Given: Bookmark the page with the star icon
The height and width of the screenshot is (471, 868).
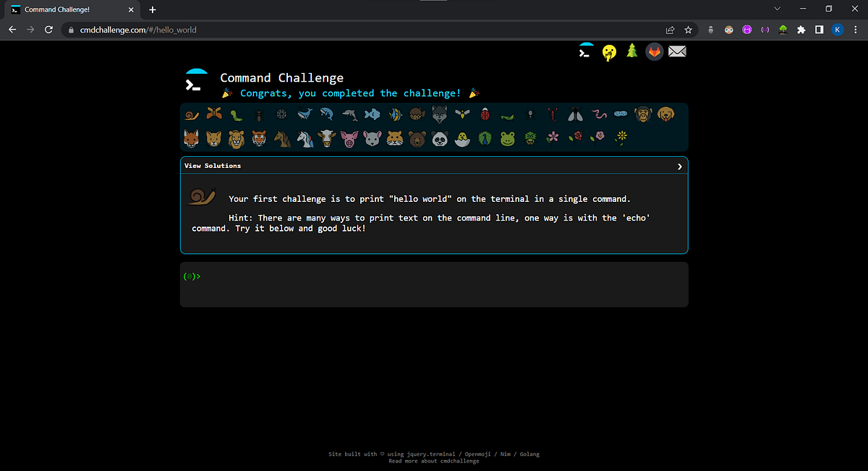Looking at the screenshot, I should [688, 30].
